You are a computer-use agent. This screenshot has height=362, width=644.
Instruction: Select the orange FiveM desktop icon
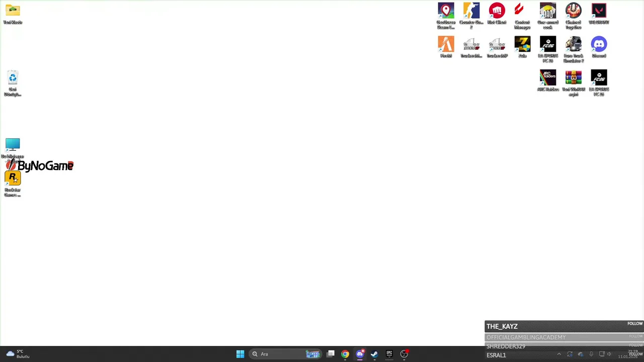coord(446,47)
